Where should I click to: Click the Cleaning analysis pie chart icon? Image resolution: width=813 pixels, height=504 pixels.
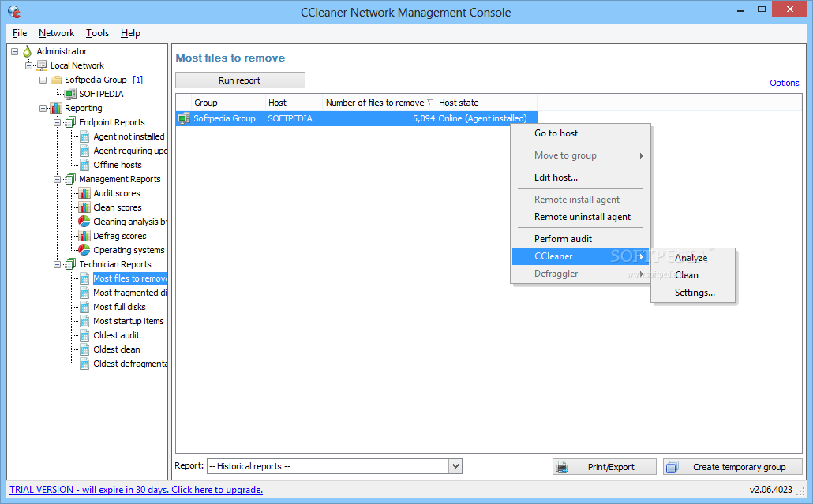coord(84,222)
